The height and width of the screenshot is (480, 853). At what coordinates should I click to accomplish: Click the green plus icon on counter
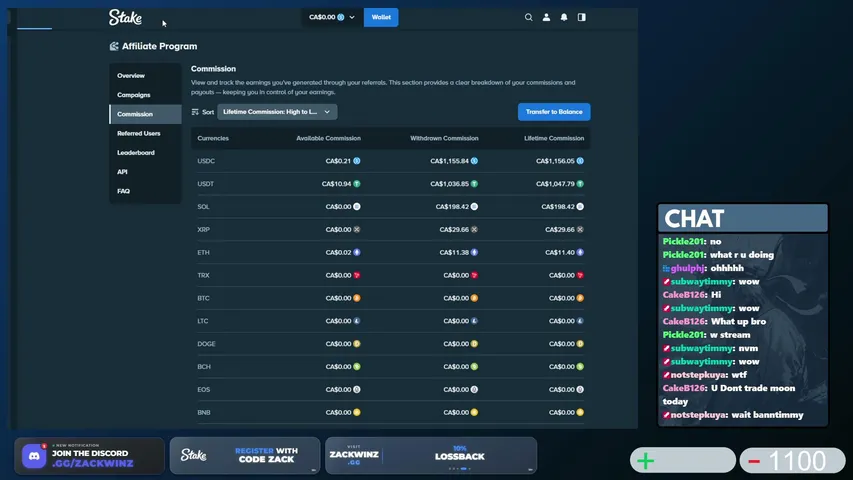[645, 461]
